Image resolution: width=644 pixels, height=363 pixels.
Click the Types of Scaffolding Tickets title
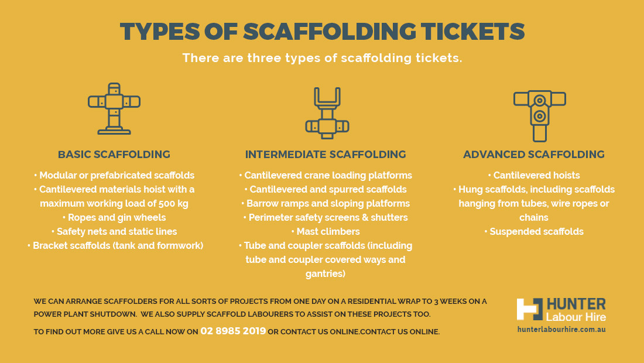323,31
